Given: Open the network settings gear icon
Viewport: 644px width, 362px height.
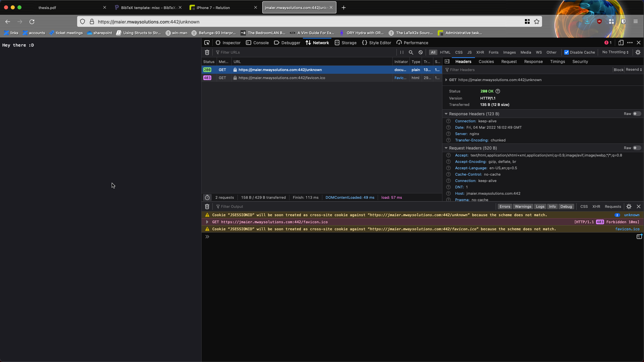Looking at the screenshot, I should [638, 52].
